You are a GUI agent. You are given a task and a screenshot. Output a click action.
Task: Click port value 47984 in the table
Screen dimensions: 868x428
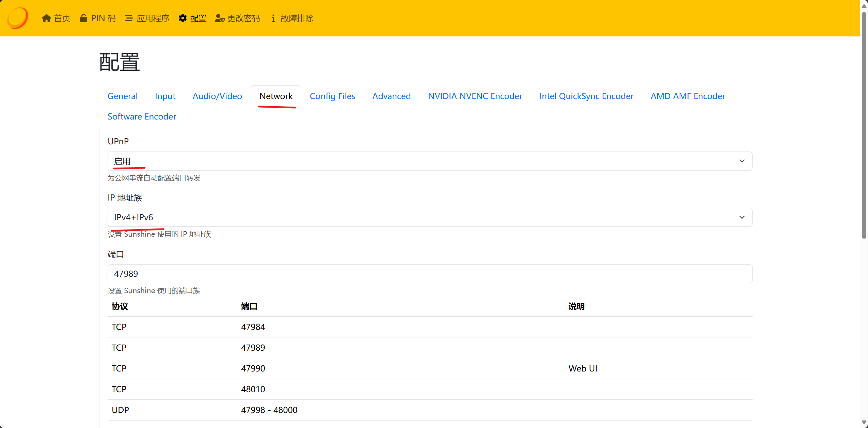tap(253, 327)
